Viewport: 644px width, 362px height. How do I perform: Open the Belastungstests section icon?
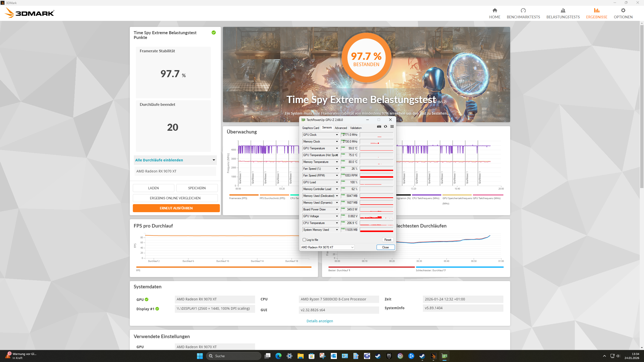click(563, 11)
